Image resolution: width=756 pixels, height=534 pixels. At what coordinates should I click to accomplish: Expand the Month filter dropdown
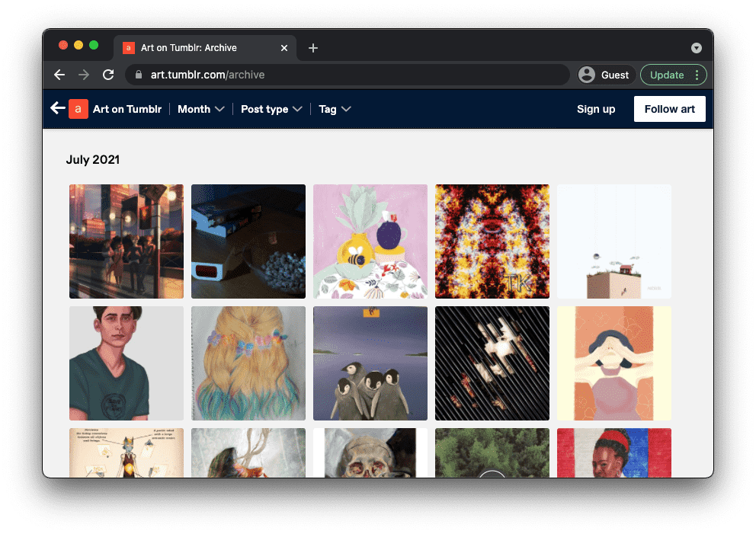pyautogui.click(x=201, y=109)
